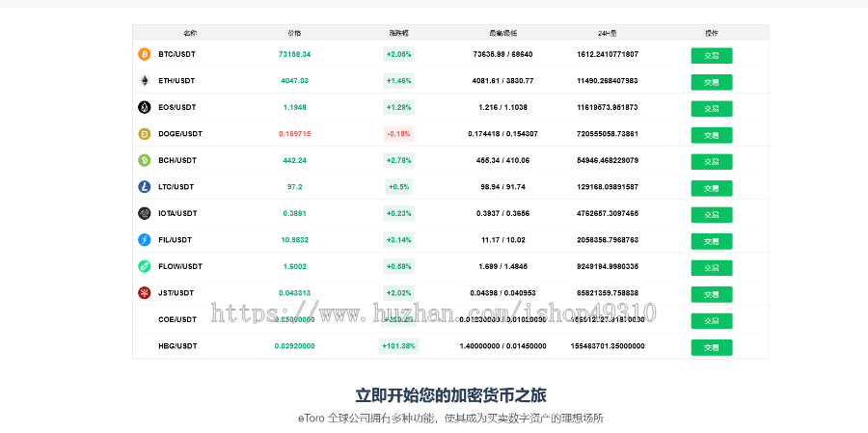Click the -0.18% change badge
Viewport: 868px width, 433px height.
(398, 134)
